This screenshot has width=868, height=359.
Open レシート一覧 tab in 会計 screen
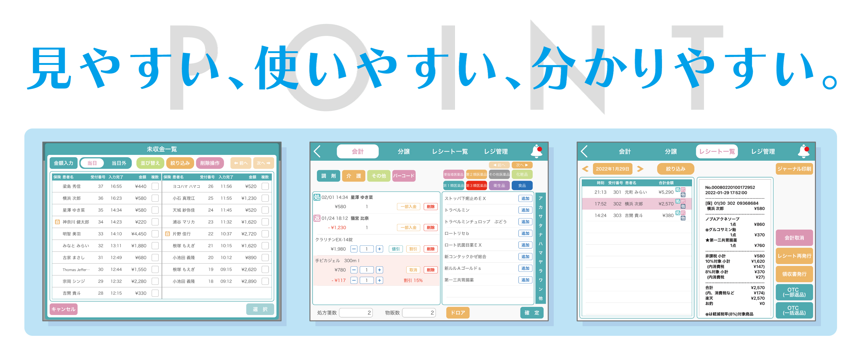(x=450, y=151)
